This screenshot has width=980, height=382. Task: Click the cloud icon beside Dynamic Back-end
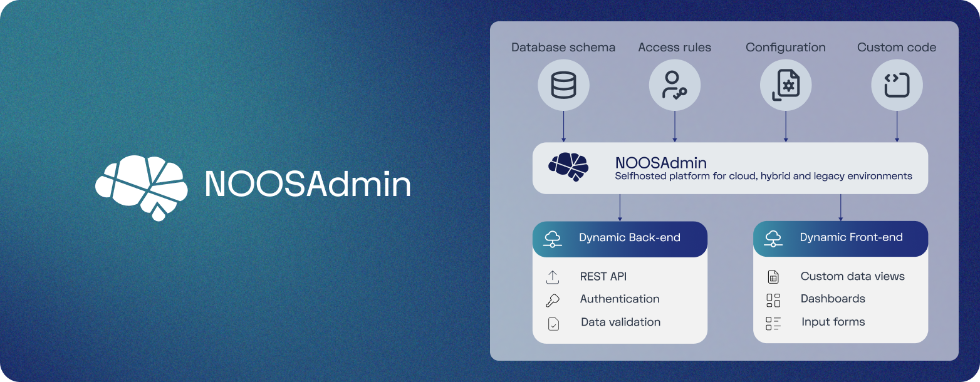552,239
